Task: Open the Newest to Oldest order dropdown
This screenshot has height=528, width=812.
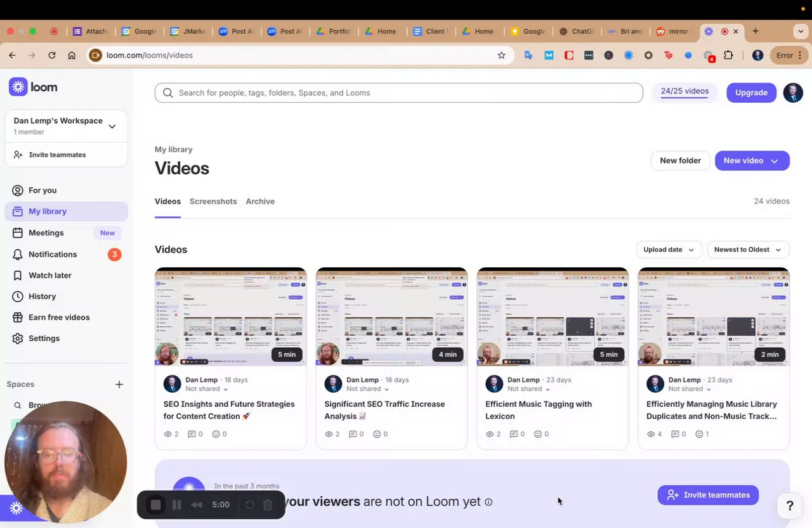Action: point(749,249)
